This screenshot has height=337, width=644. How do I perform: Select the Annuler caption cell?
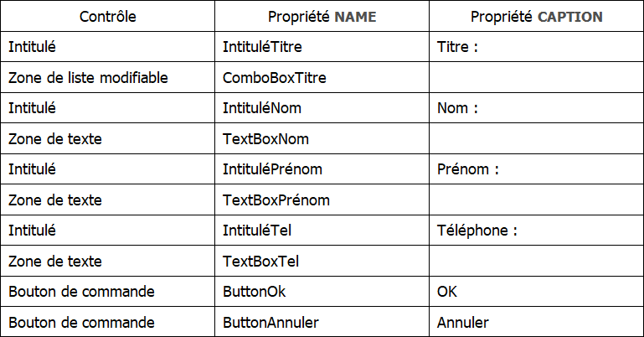[x=462, y=322]
